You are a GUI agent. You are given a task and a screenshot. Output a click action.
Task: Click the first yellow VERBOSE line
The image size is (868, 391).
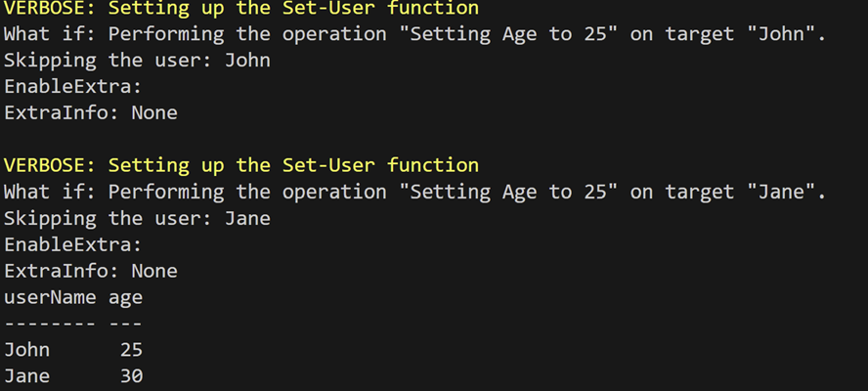click(241, 9)
